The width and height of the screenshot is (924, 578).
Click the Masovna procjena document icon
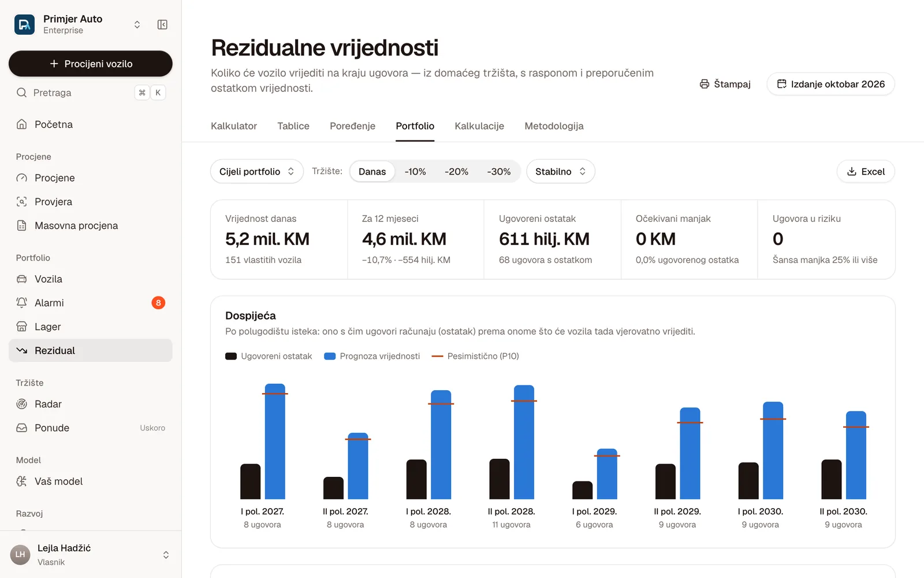(x=21, y=225)
